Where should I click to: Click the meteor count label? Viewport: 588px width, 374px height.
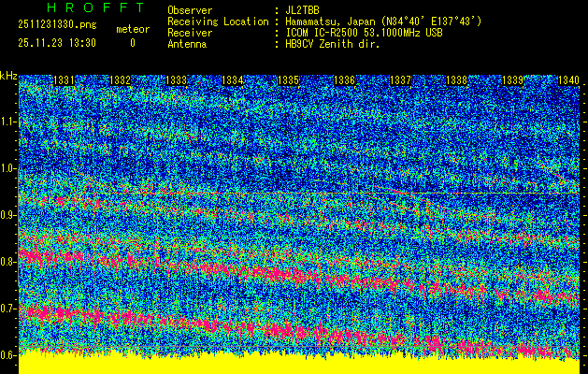click(132, 30)
